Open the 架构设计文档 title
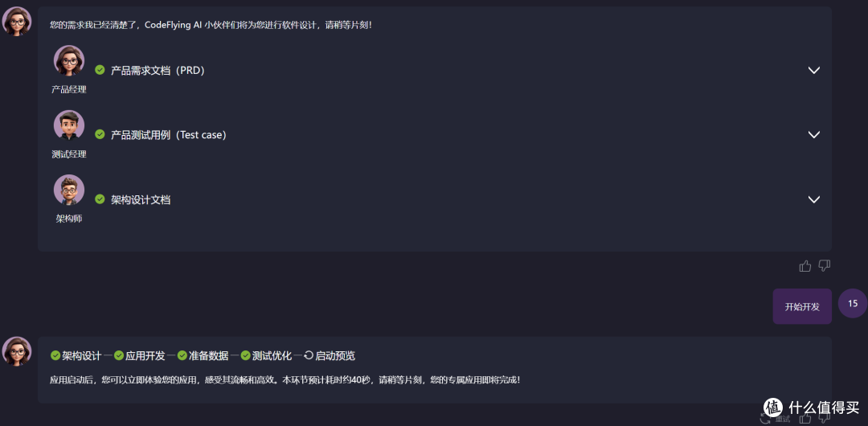 coord(141,199)
